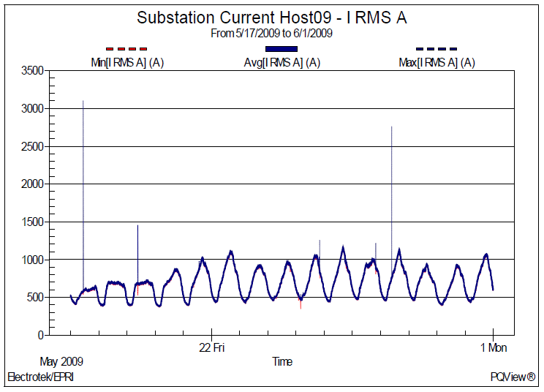Viewport: 544px width, 392px height.
Task: Click the 1 Mon x-axis label
Action: click(x=493, y=347)
